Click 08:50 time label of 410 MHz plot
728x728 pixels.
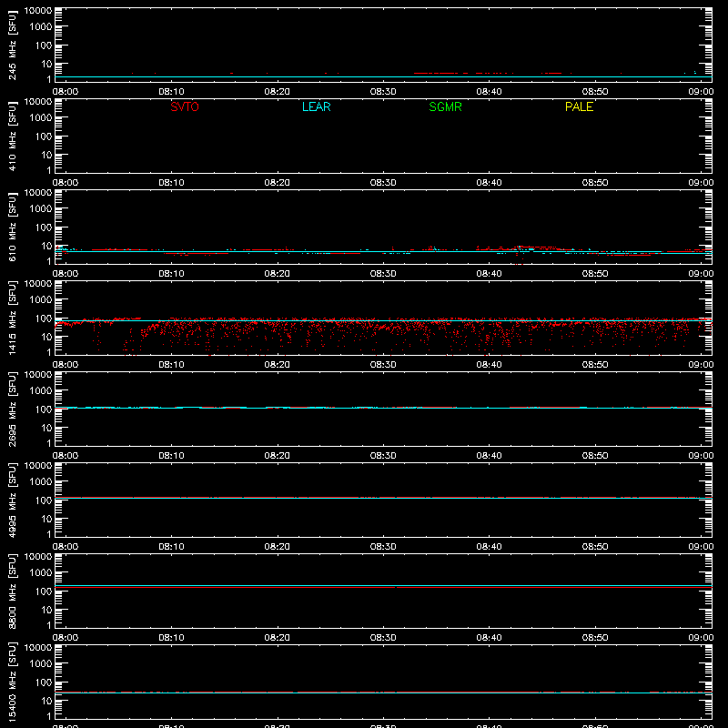click(595, 183)
